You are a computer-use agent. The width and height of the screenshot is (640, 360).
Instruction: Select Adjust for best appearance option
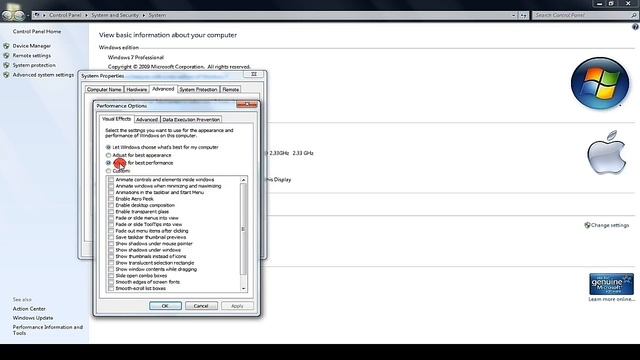click(108, 155)
